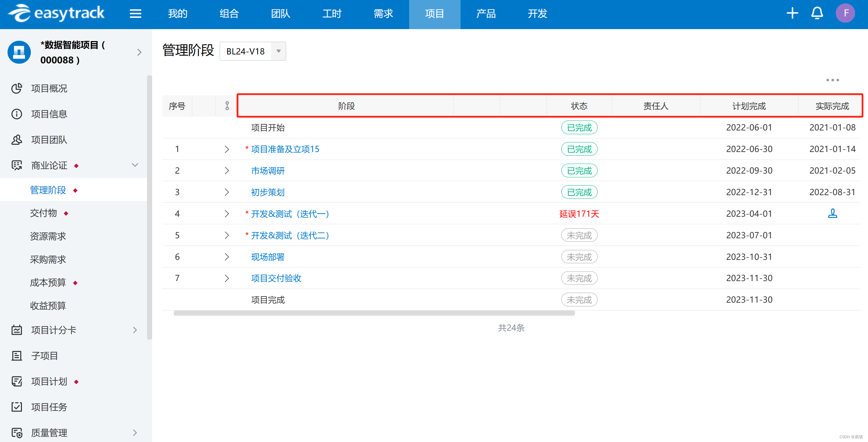This screenshot has width=868, height=442.
Task: Open 项目团队 in sidebar
Action: 49,140
